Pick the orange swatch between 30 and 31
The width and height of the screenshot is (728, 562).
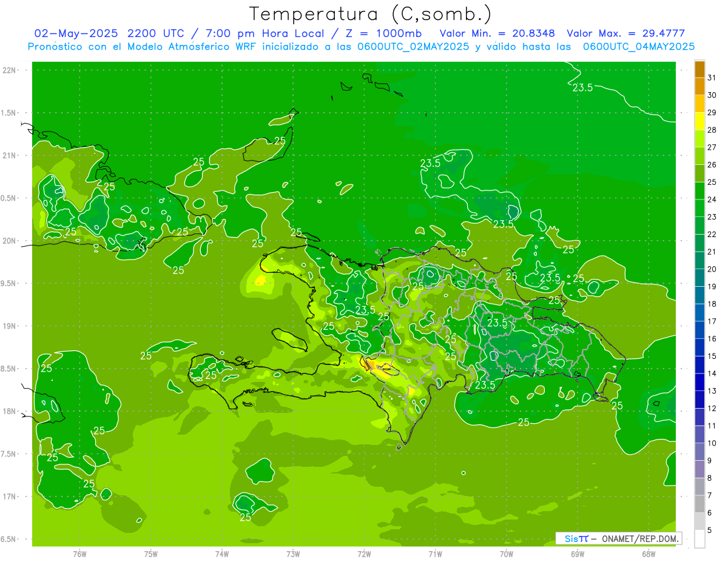click(x=699, y=86)
